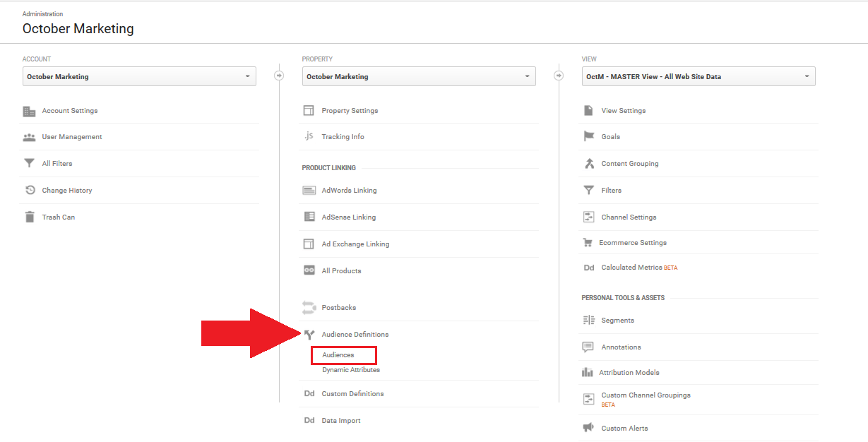This screenshot has width=868, height=442.
Task: Click the Data Import Dd icon
Action: 309,421
